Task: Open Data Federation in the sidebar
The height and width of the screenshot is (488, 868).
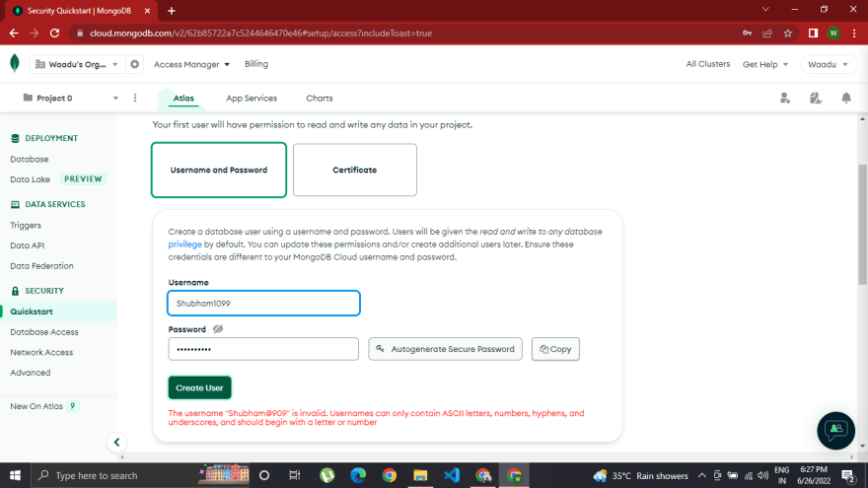Action: [x=41, y=265]
